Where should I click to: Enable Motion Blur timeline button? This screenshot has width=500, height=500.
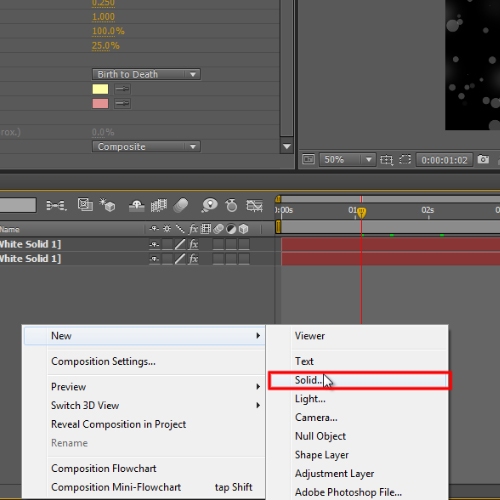181,205
